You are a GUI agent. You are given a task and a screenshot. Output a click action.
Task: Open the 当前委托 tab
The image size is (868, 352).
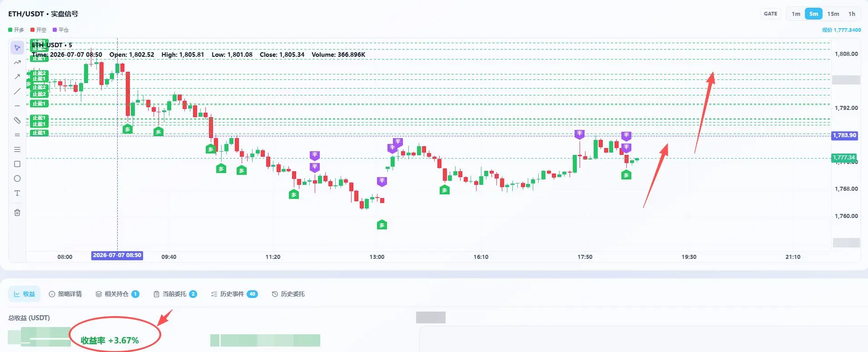click(x=175, y=294)
